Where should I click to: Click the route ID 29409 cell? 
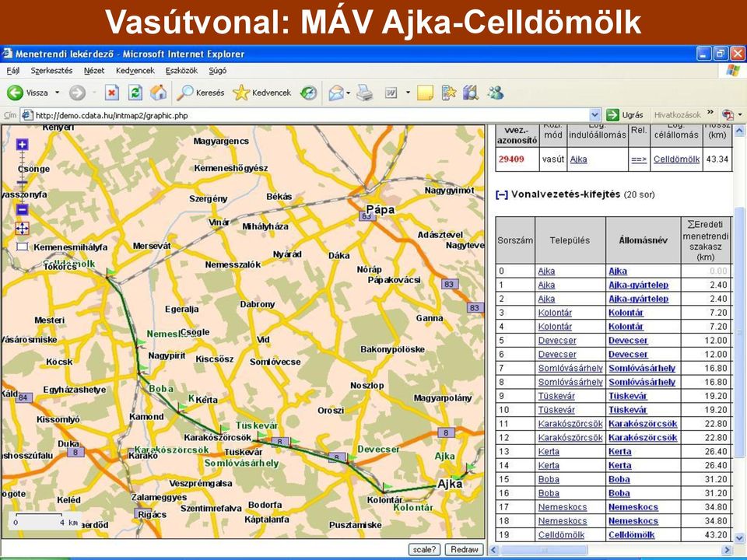517,159
